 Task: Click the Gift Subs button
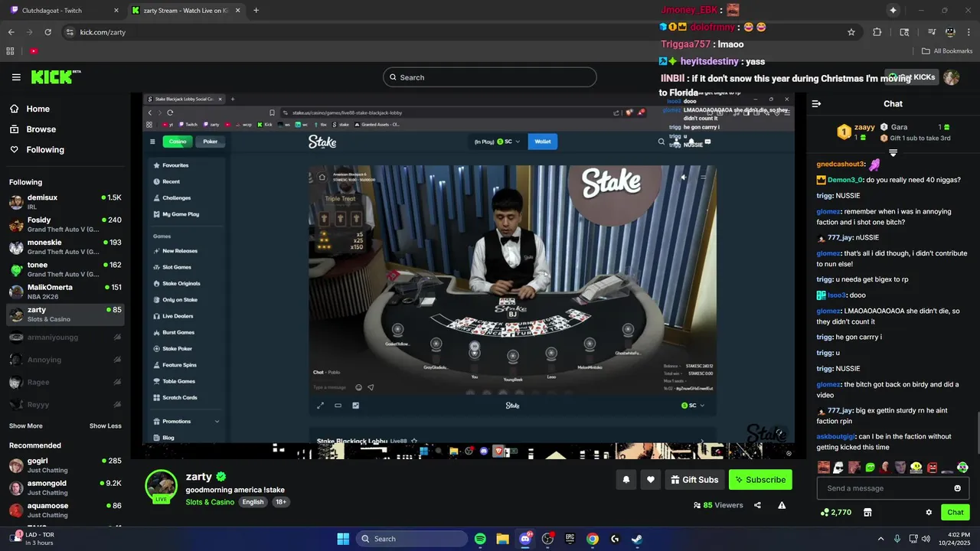(694, 480)
